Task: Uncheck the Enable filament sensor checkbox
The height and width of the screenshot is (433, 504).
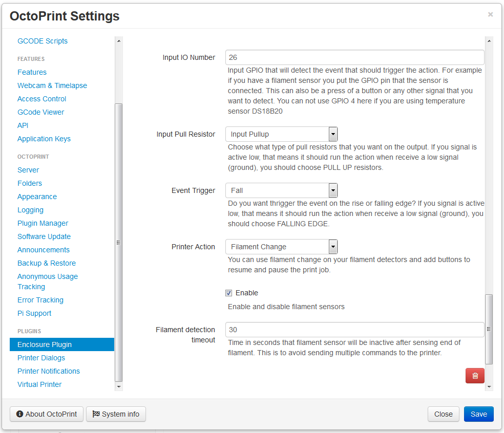Action: [228, 293]
